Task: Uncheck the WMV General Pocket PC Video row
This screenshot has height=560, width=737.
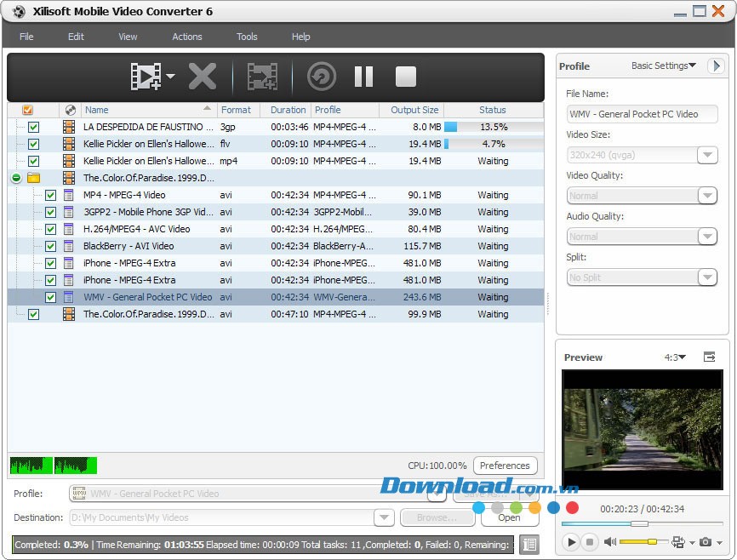Action: coord(50,297)
